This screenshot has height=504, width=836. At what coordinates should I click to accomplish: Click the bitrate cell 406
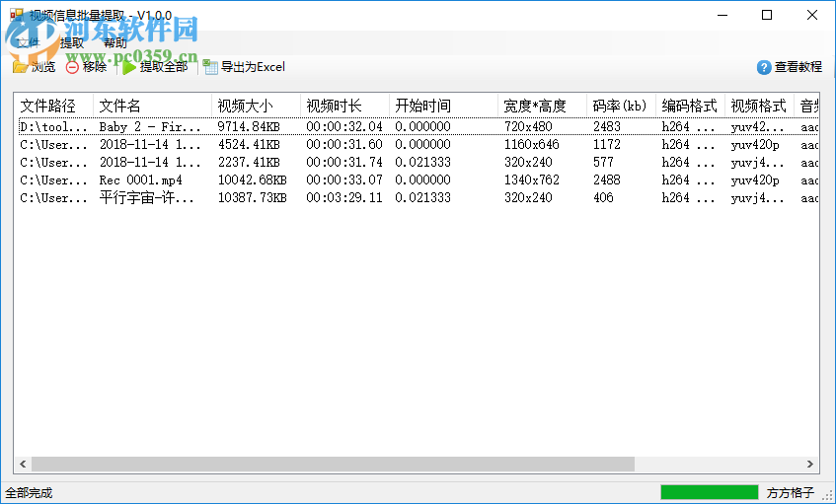[603, 197]
